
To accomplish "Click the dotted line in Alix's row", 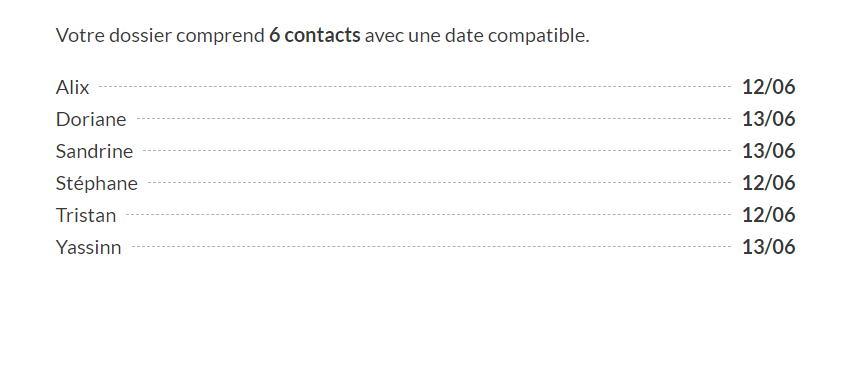I will point(415,87).
